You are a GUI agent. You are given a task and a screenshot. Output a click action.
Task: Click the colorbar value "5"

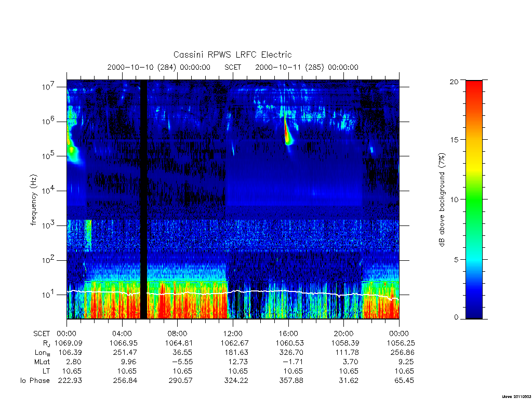point(456,260)
